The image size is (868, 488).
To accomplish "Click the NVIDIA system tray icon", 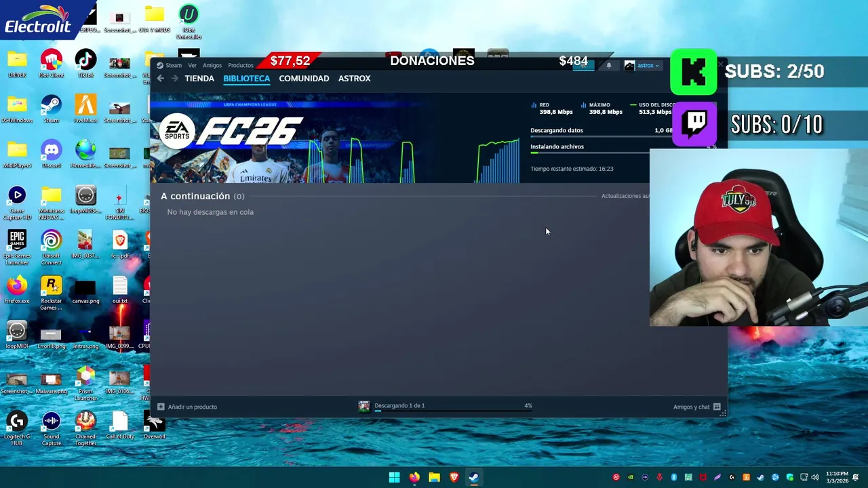I will (x=631, y=477).
